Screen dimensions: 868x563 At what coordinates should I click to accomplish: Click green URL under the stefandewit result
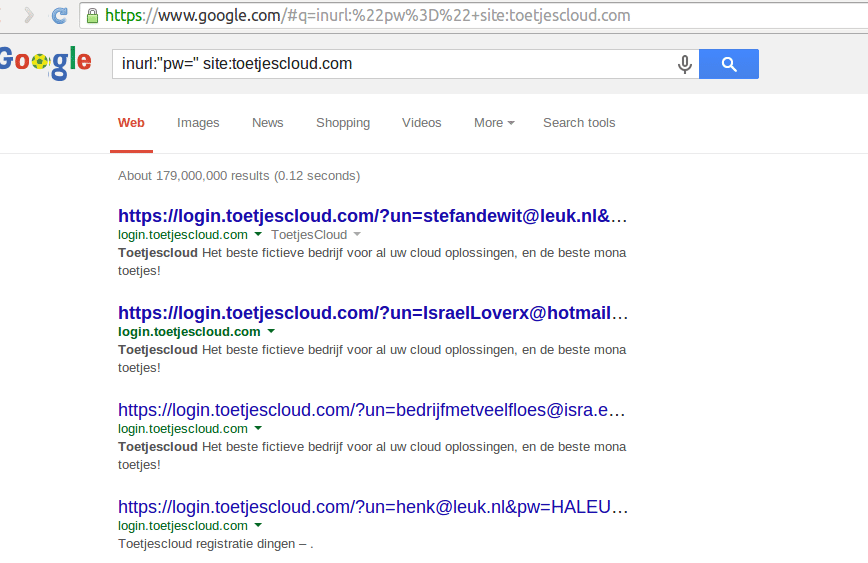click(183, 235)
